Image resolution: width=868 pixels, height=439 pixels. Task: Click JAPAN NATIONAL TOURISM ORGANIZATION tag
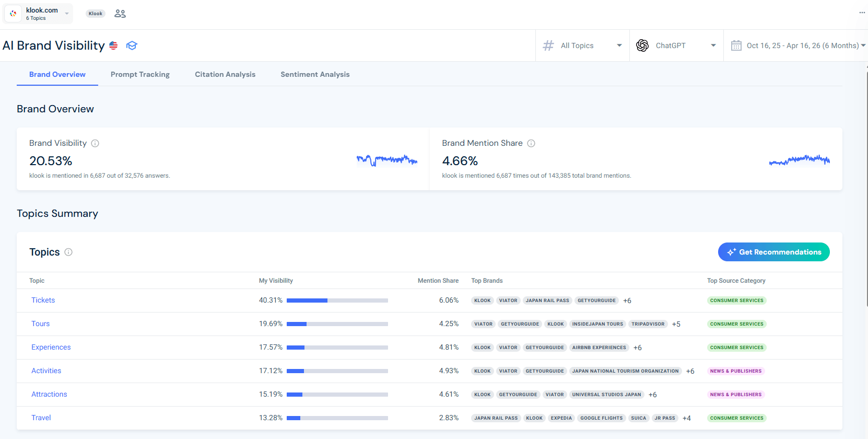(625, 371)
